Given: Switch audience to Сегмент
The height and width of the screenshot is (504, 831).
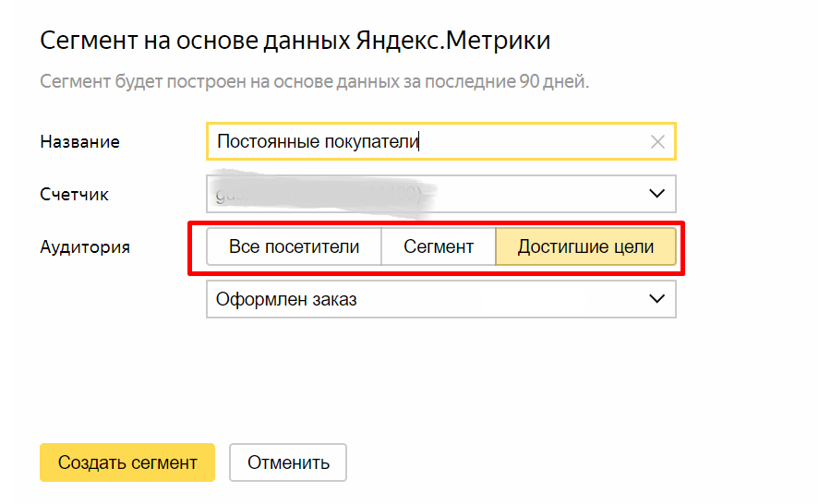Looking at the screenshot, I should 439,247.
